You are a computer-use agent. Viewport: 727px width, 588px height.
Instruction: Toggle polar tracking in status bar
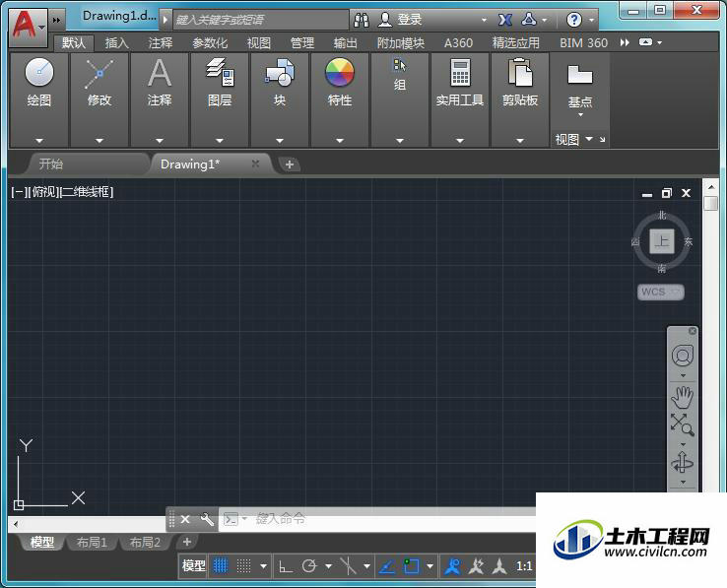308,566
